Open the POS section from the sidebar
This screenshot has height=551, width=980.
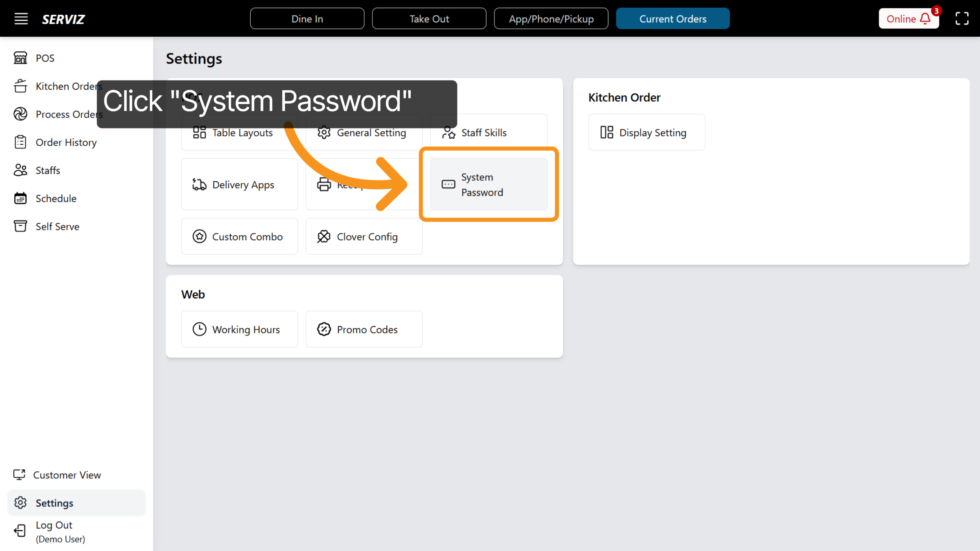tap(44, 58)
